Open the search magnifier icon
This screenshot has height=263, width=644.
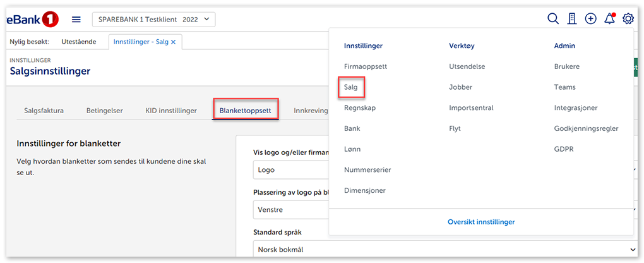(552, 19)
